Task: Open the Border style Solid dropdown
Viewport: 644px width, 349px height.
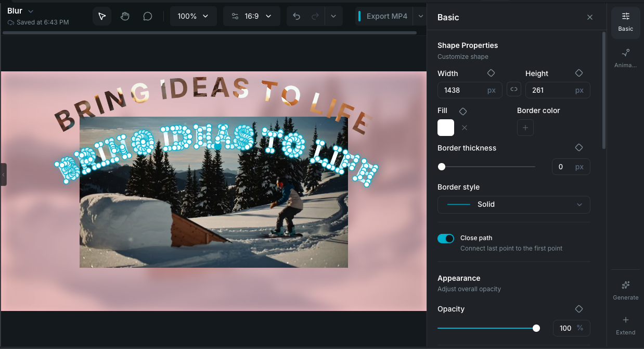Action: (x=513, y=204)
